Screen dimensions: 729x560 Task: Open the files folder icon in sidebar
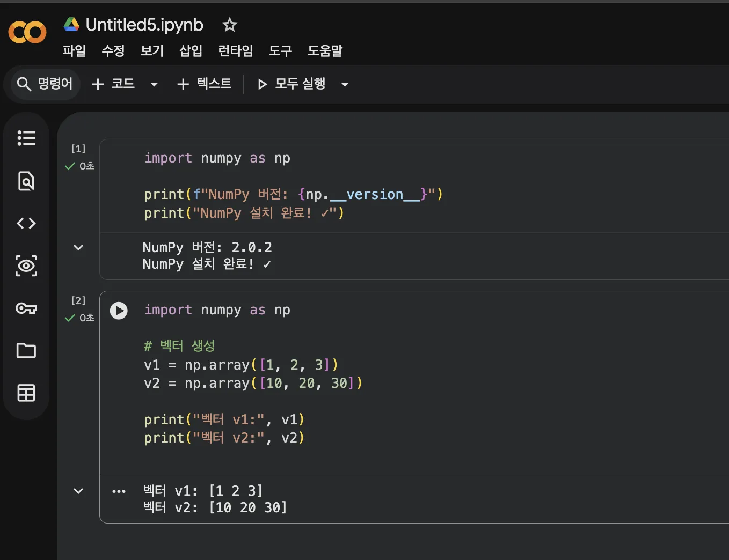[26, 351]
